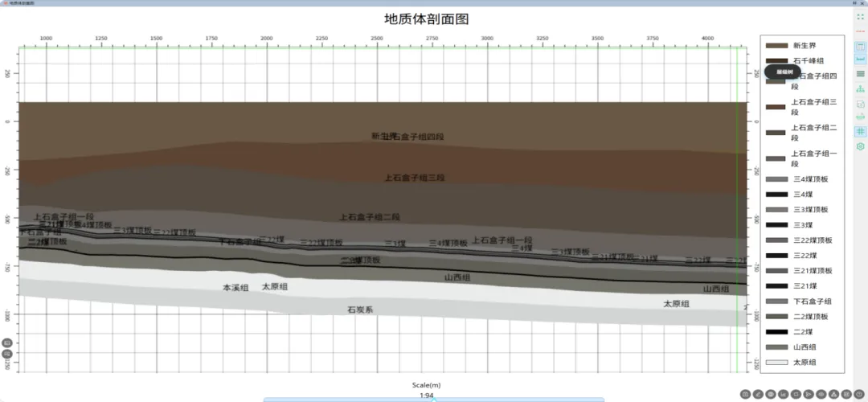Click the 上石盒子组二段 legend color swatch
The height and width of the screenshot is (402, 868).
click(776, 133)
